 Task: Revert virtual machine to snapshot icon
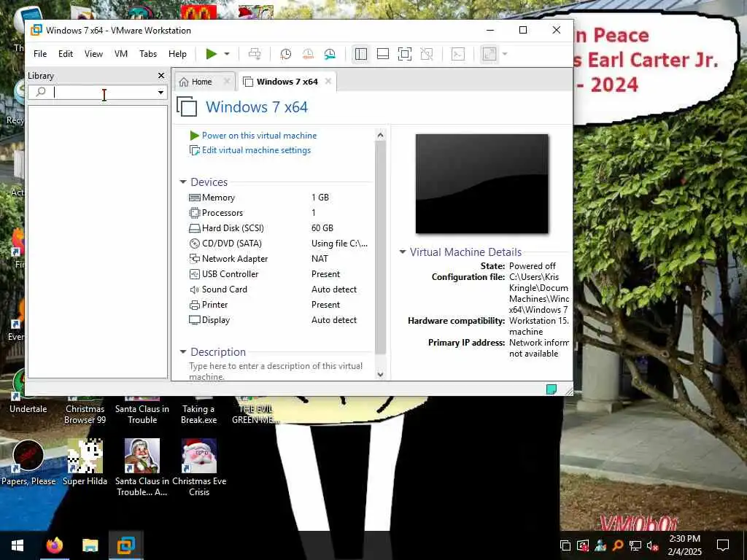tap(308, 54)
